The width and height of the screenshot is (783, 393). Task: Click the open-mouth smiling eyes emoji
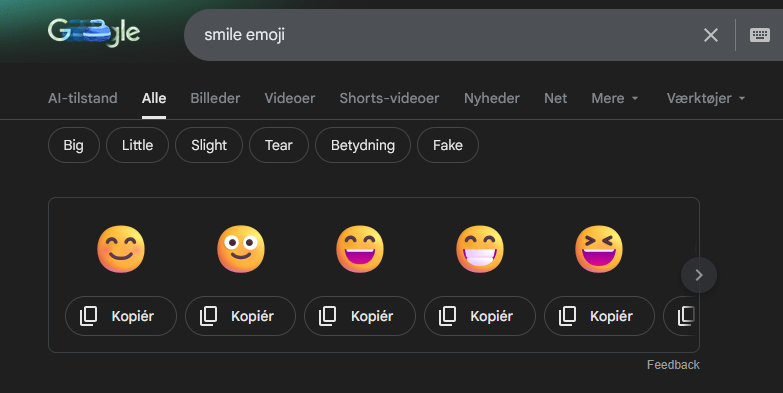[360, 249]
